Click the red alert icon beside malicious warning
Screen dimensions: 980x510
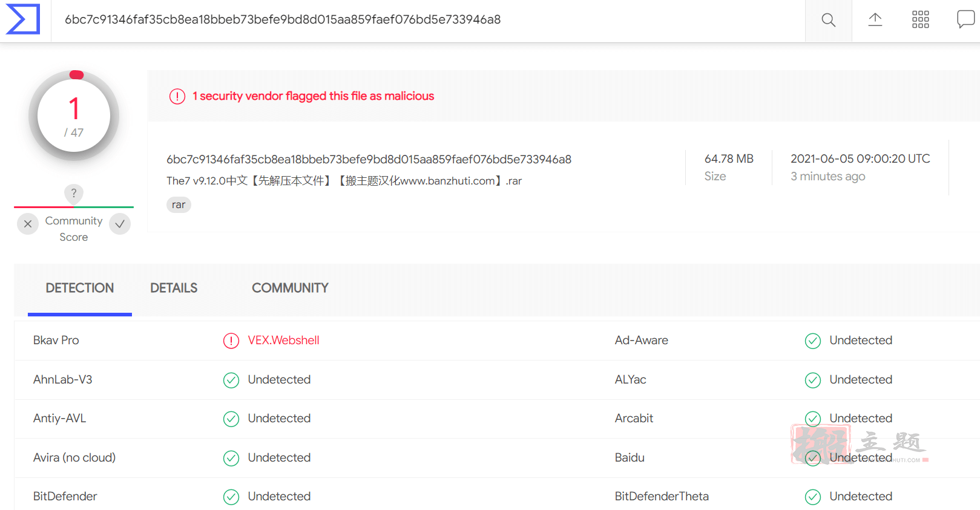click(x=177, y=96)
